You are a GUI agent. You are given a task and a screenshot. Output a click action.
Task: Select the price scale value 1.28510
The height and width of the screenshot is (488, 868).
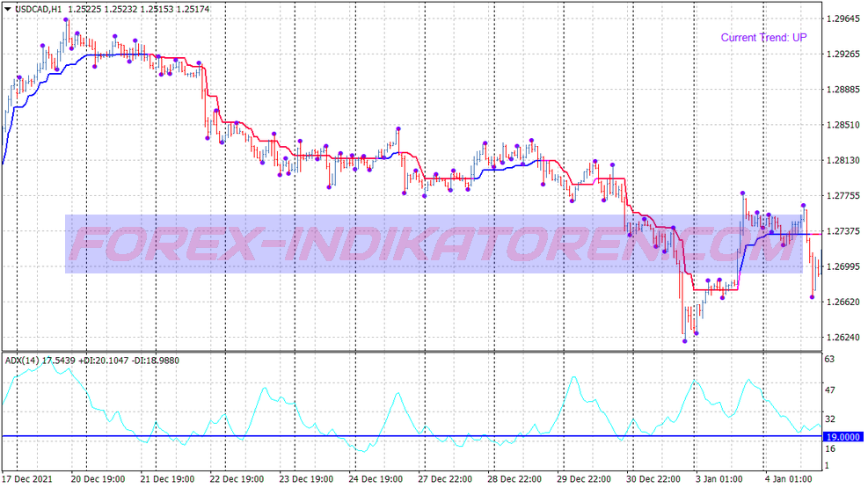tap(843, 125)
